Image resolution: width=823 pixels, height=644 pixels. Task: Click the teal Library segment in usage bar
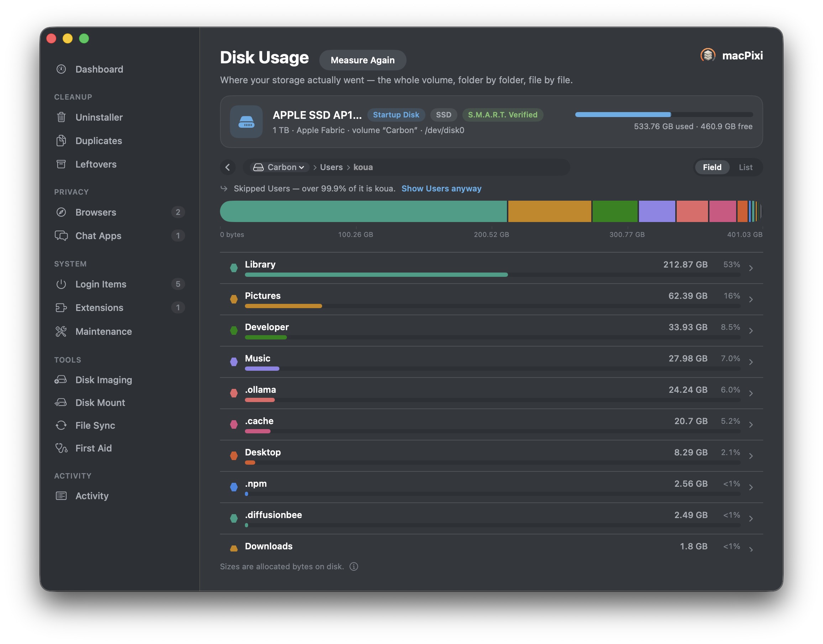tap(363, 211)
